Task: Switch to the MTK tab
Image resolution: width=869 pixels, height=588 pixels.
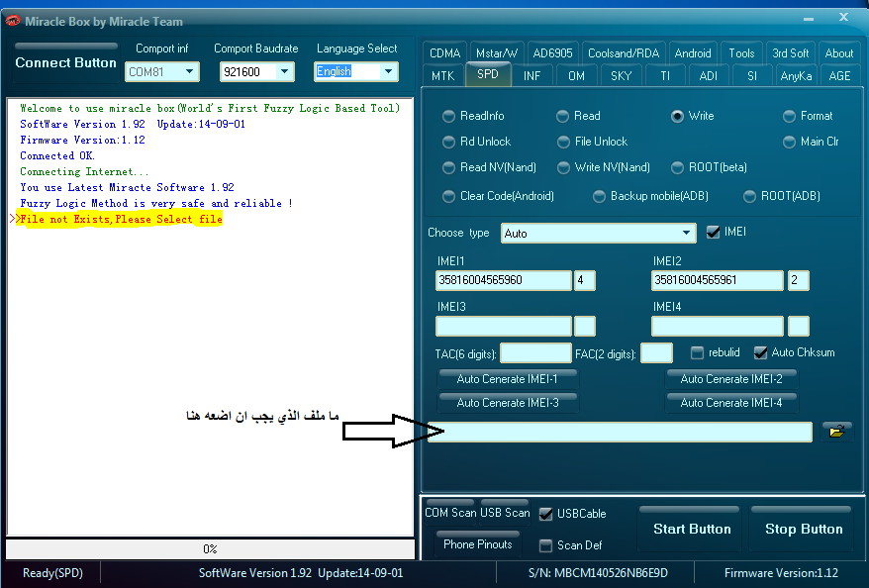Action: [x=442, y=76]
